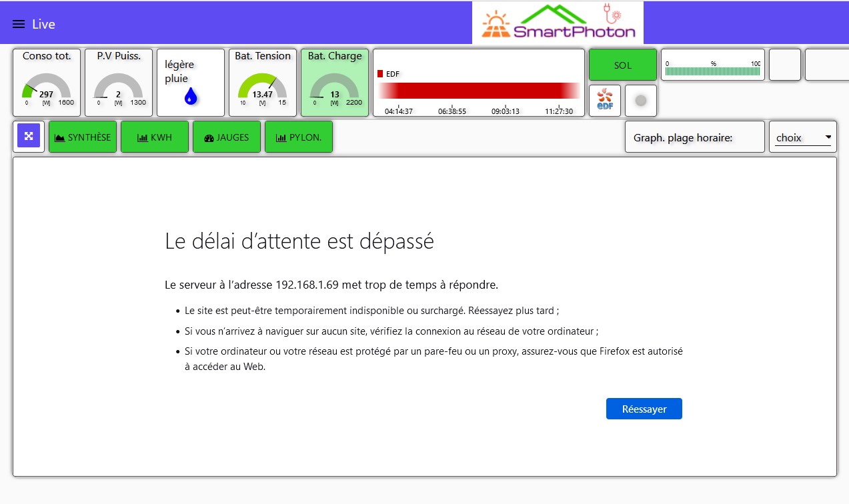Click the Live title text
Image resolution: width=849 pixels, height=504 pixels.
[43, 24]
